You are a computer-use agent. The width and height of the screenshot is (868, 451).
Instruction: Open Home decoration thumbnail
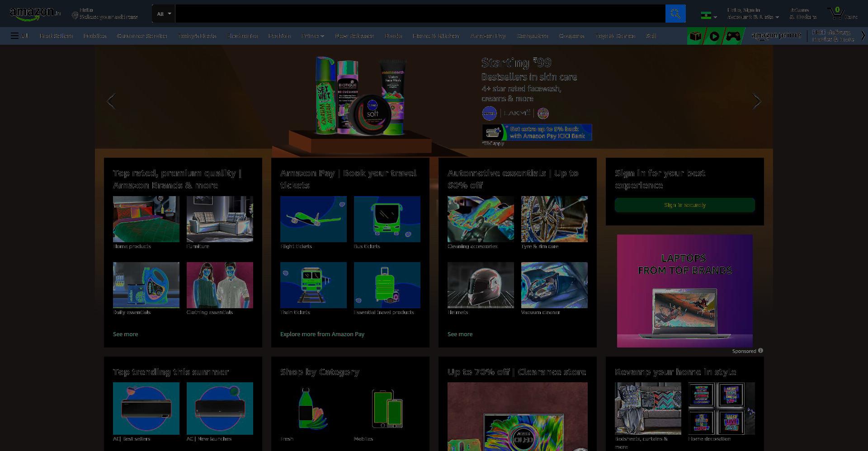(x=722, y=409)
